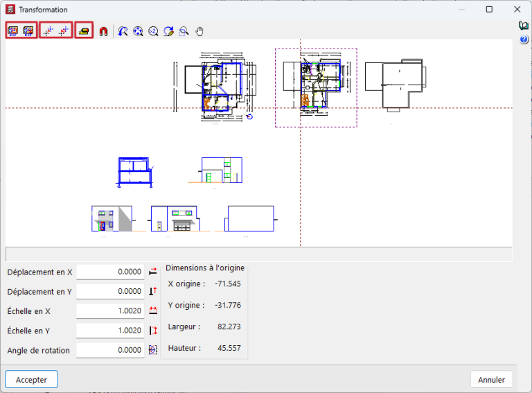Click the Hauteur value 45.557
Screen dimensions: 532x393
point(229,348)
